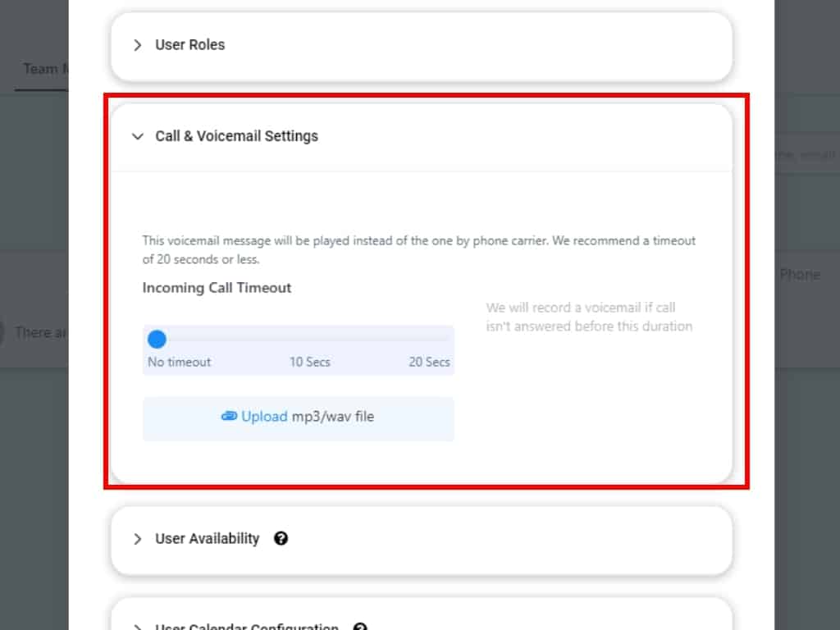The image size is (840, 630).
Task: Click the help icon beside User Availability
Action: [281, 539]
